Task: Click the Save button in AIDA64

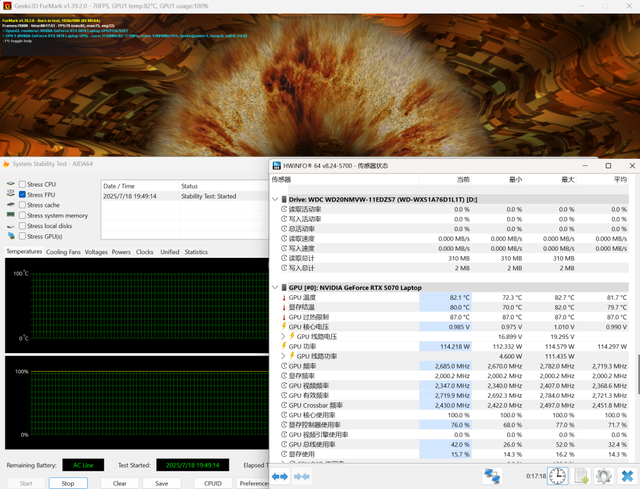Action: coord(162,483)
